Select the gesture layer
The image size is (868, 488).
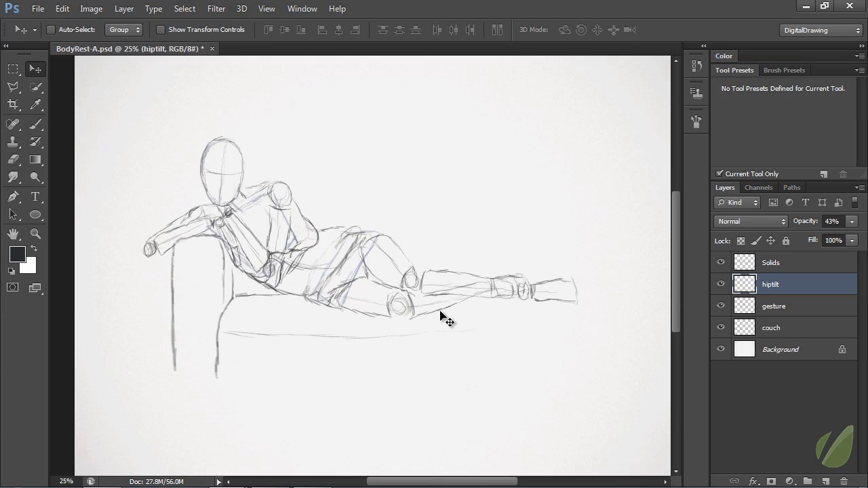[x=774, y=306]
